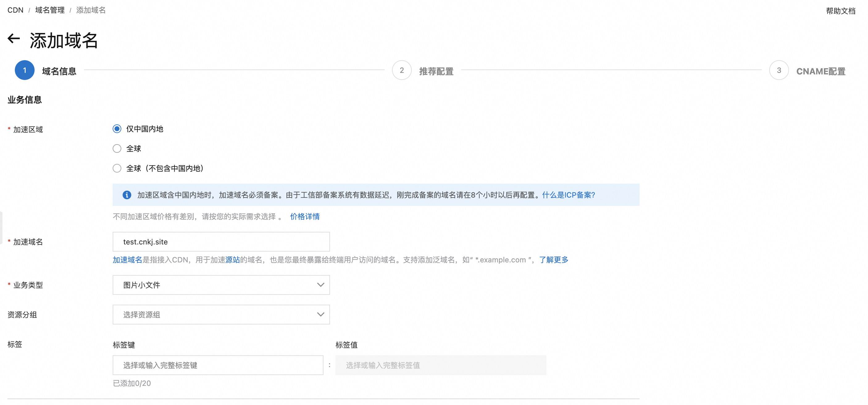The height and width of the screenshot is (405, 868).
Task: Choose 全球（不包含中国内地）radio option
Action: point(117,168)
